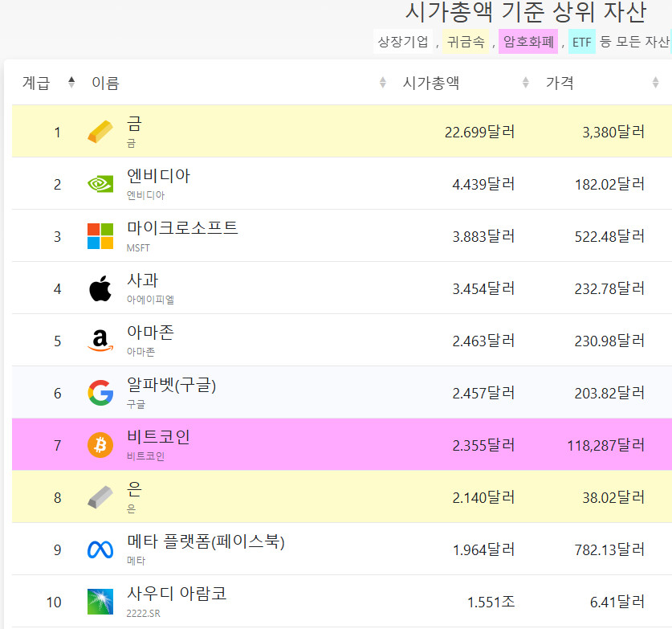Image resolution: width=672 pixels, height=629 pixels.
Task: Open the 사우디 아람코 company link
Action: click(x=177, y=594)
